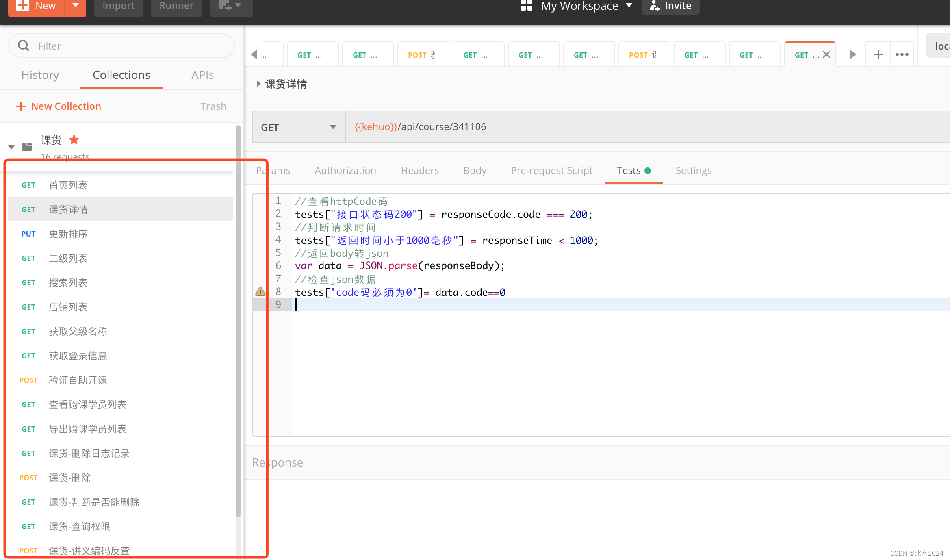Switch to the History tab
Image resolution: width=950 pixels, height=560 pixels.
[x=40, y=75]
